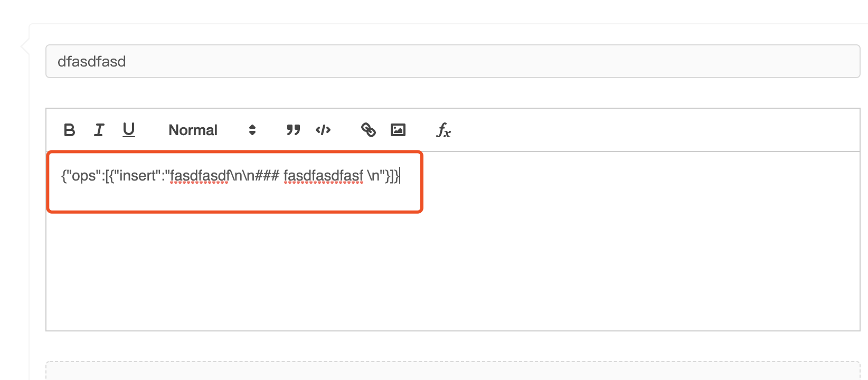Toggle bold formatting in the editor toolbar
The height and width of the screenshot is (380, 868).
[x=69, y=130]
